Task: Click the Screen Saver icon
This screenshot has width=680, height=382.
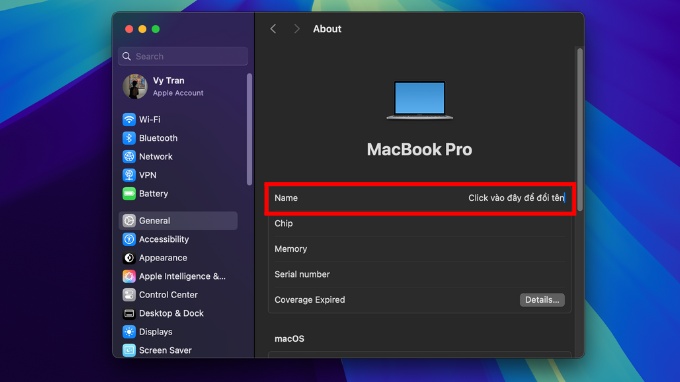Action: tap(129, 350)
